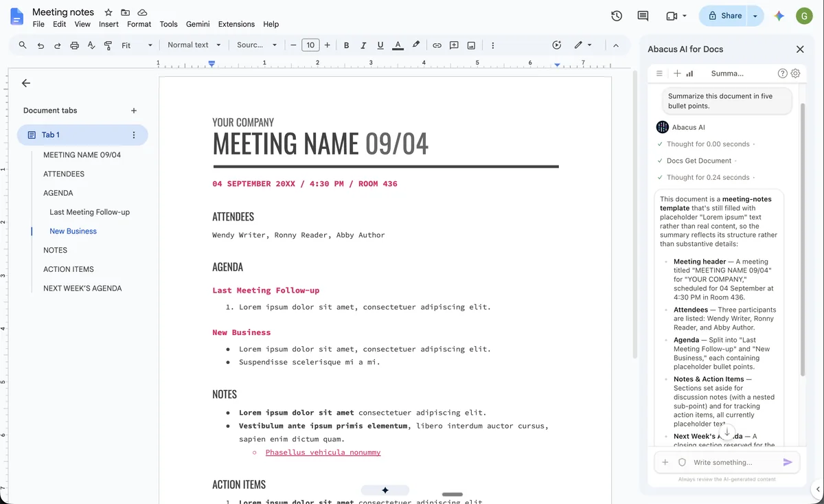
Task: Open Abacus AI hamburger menu
Action: tap(659, 73)
